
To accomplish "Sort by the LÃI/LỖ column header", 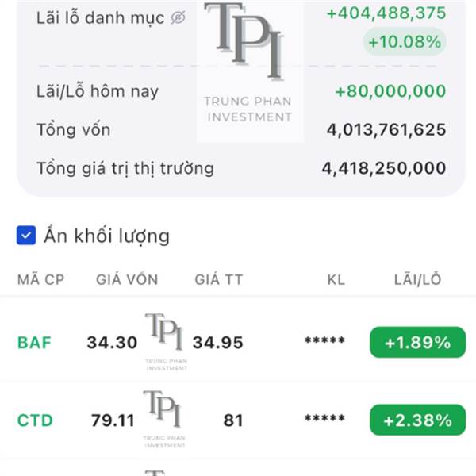I will pyautogui.click(x=417, y=279).
